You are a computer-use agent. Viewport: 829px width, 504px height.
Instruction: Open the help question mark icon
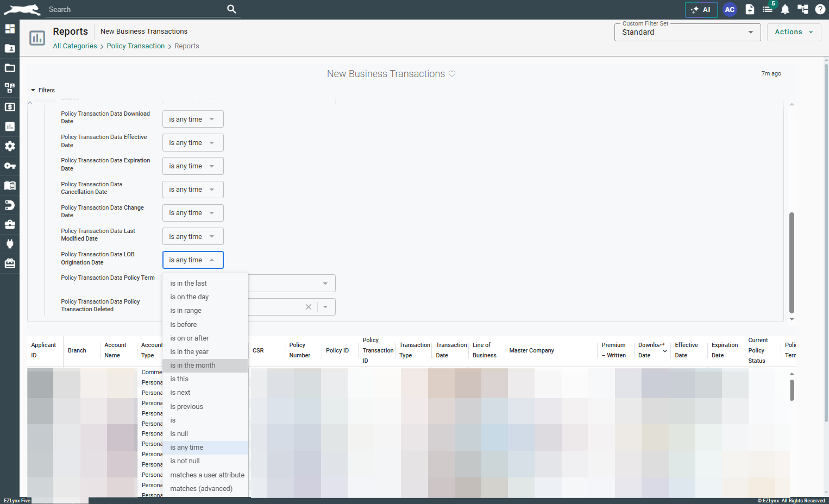click(820, 9)
